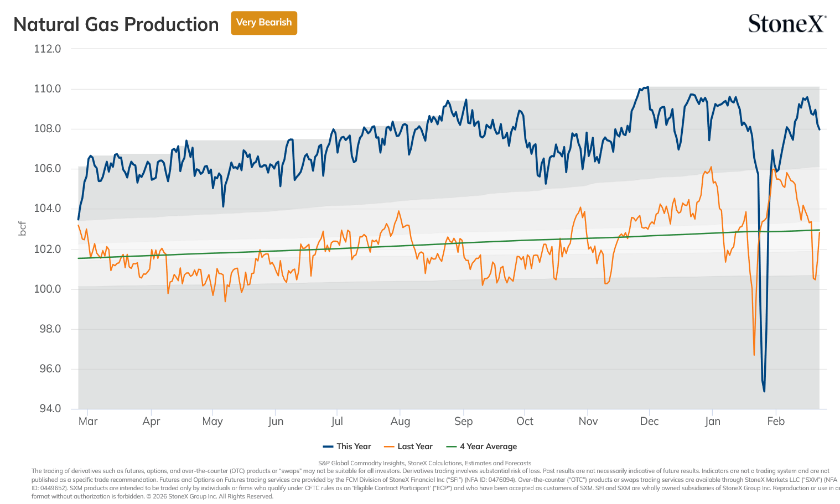Click the S&P Global Commodity Insights source line
This screenshot has width=840, height=504.
coord(424,463)
